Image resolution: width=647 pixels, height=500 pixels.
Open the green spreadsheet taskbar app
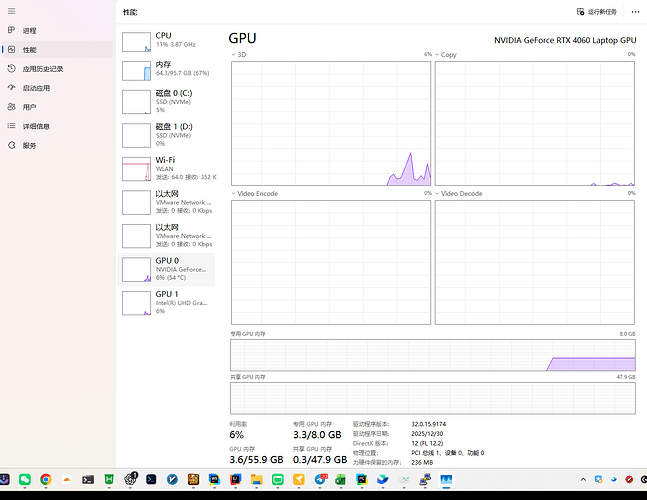click(341, 479)
